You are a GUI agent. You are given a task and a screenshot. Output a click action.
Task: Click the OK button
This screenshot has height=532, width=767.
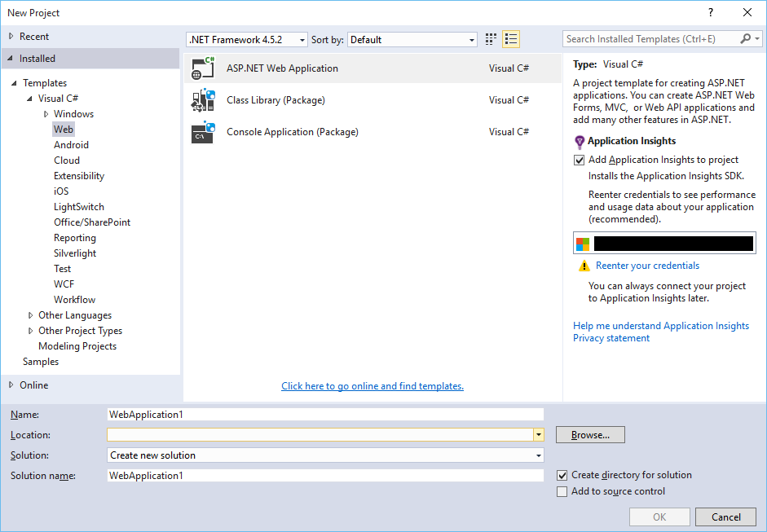pos(659,517)
